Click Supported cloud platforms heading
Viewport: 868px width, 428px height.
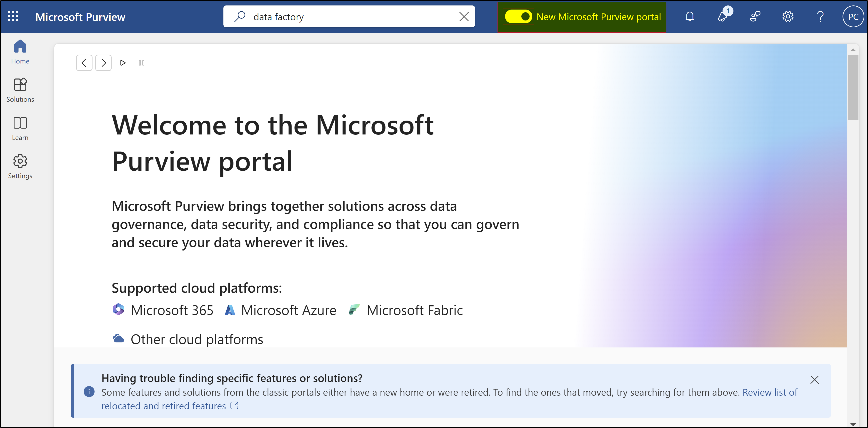197,288
